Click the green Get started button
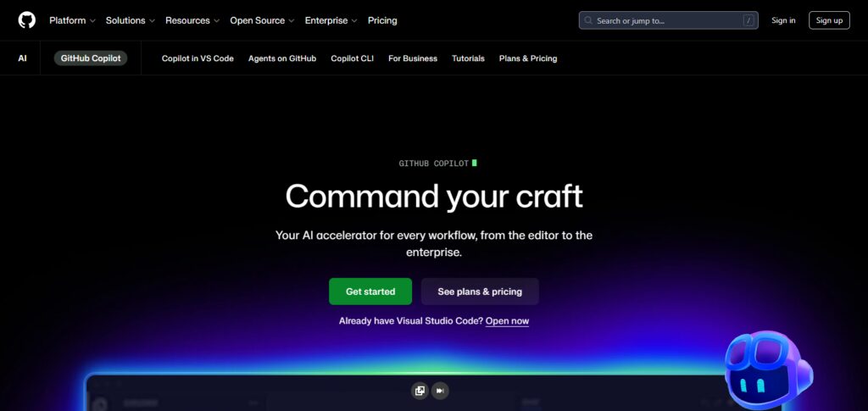 coord(370,292)
